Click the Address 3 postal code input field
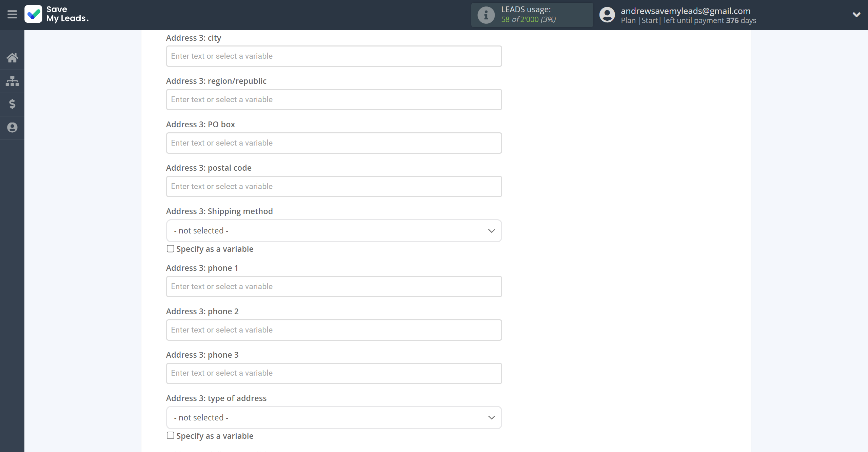The width and height of the screenshot is (868, 452). tap(334, 186)
